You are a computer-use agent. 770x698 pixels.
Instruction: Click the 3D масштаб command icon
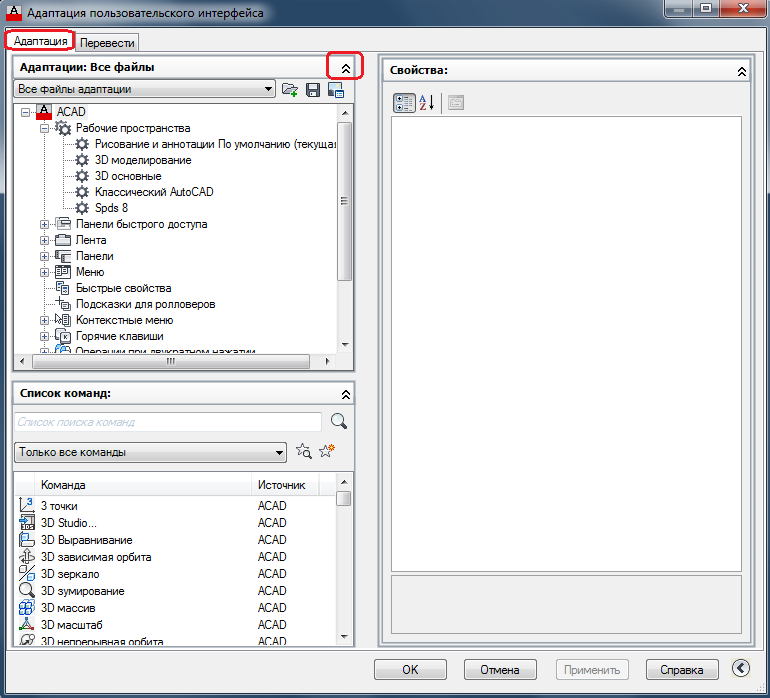click(x=27, y=624)
